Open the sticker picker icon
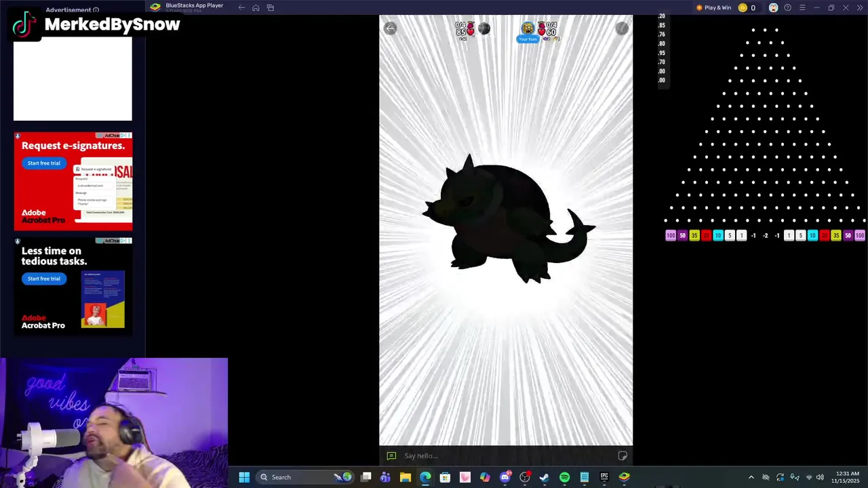The width and height of the screenshot is (868, 488). tap(623, 455)
